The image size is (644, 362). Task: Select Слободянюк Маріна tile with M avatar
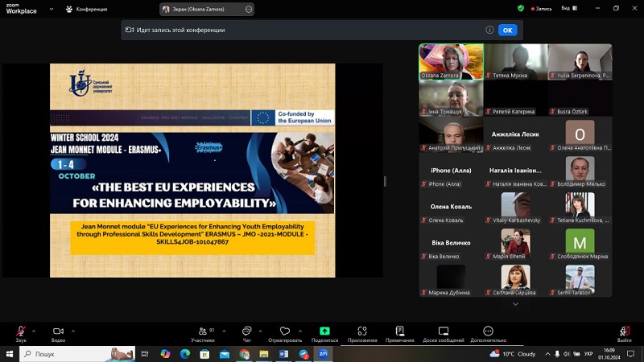580,243
